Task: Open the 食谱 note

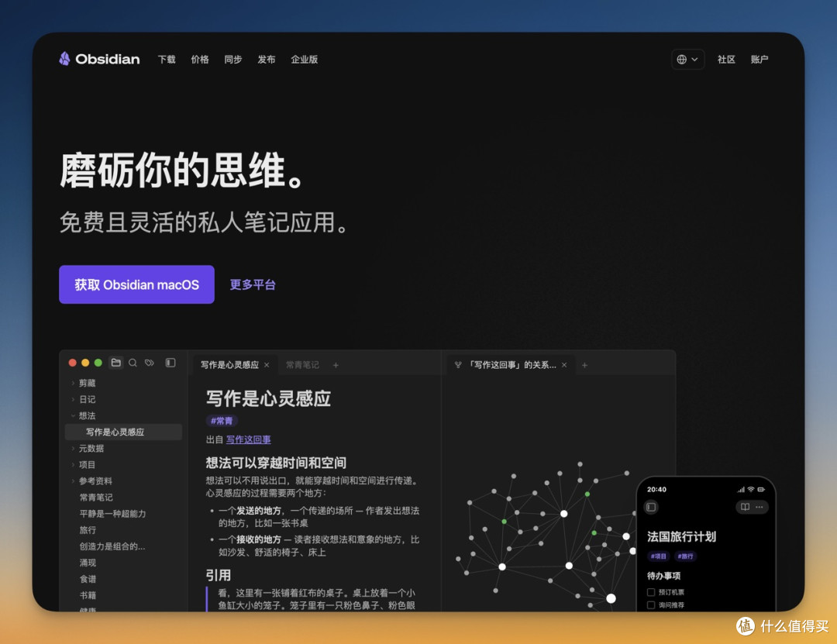Action: 88,579
